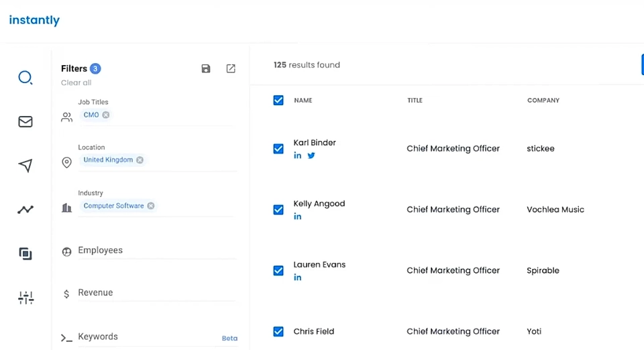Click Karl Binder's Chief Marketing Officer title

(453, 149)
